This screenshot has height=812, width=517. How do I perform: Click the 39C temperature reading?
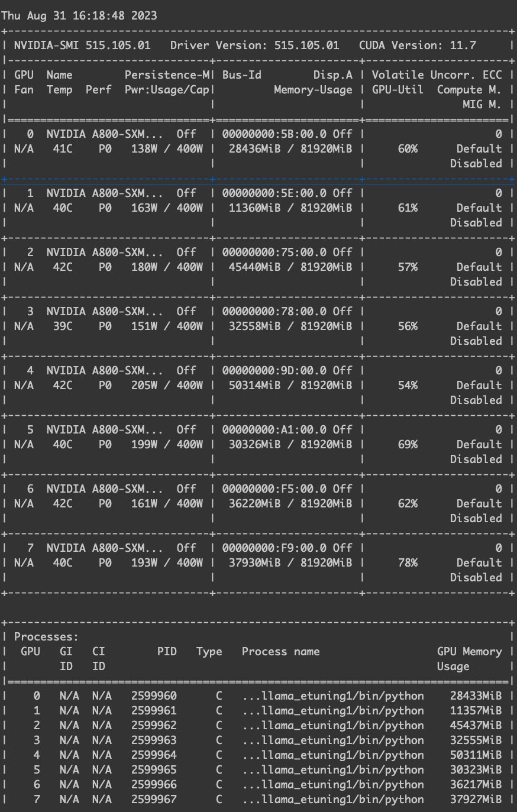coord(63,326)
